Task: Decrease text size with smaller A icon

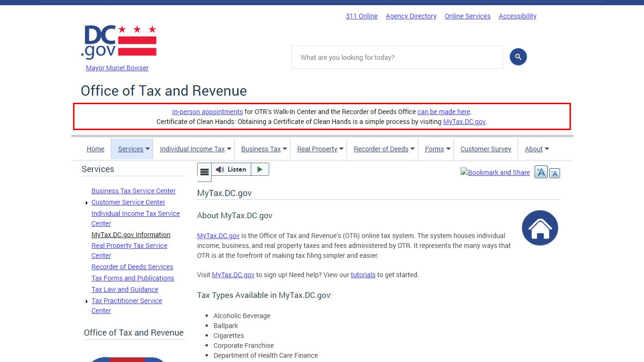Action: click(554, 173)
